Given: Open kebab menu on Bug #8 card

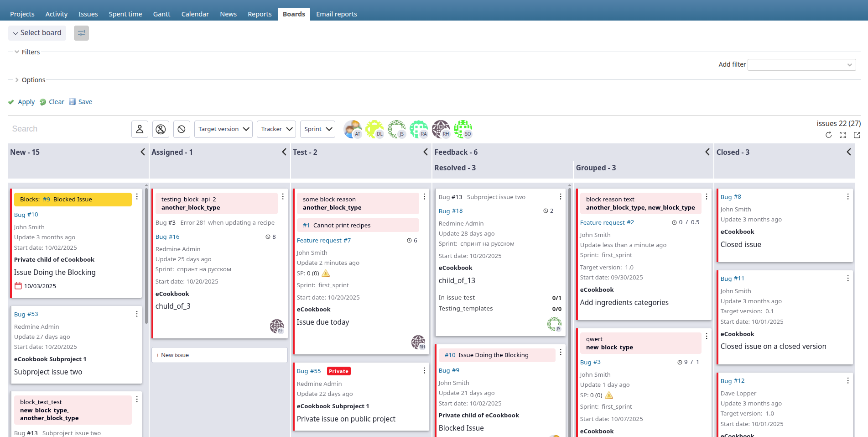Looking at the screenshot, I should pos(847,196).
